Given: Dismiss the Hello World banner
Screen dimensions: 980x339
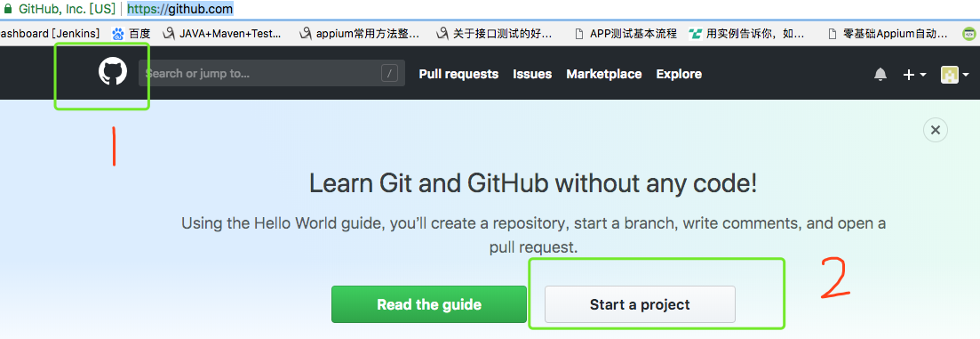Looking at the screenshot, I should 935,130.
